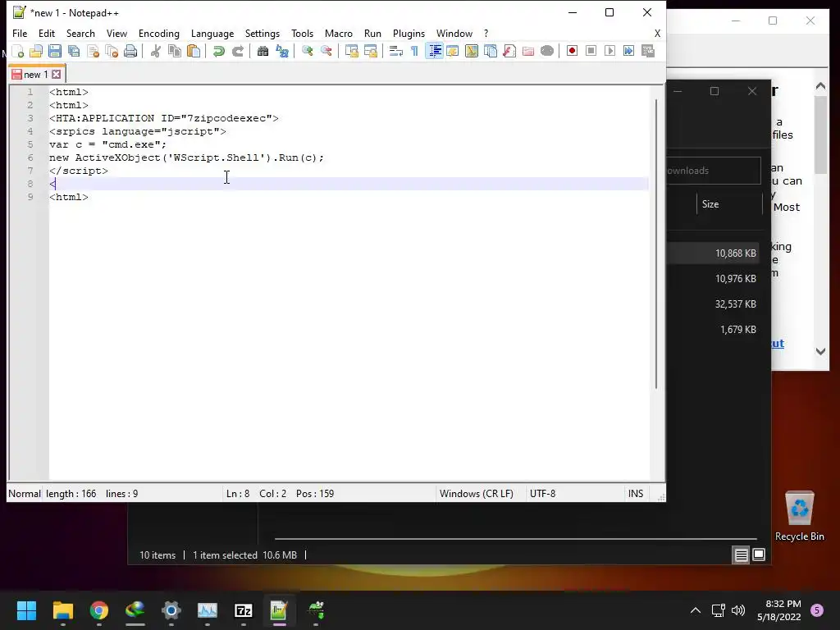840x630 pixels.
Task: Close the 'new 1' tab with its X
Action: (57, 74)
